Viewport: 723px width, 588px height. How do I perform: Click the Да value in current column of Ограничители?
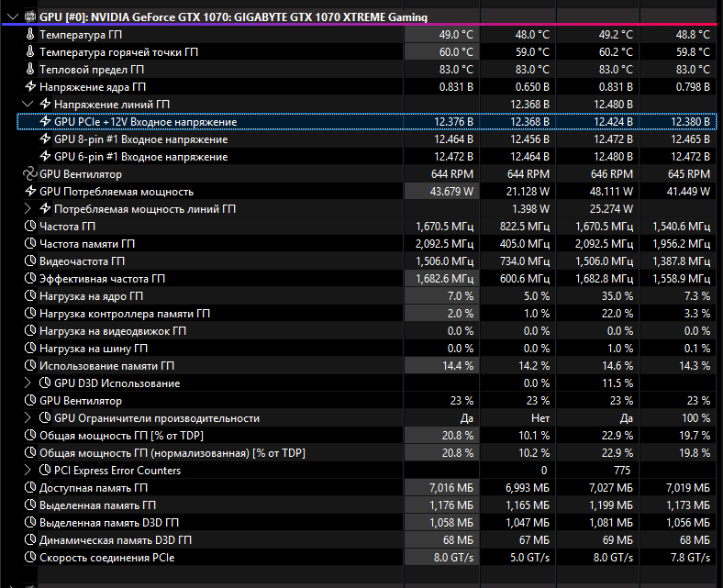pos(467,418)
